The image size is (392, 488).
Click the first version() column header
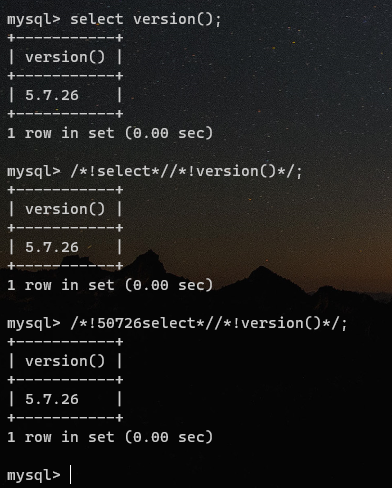pos(65,57)
